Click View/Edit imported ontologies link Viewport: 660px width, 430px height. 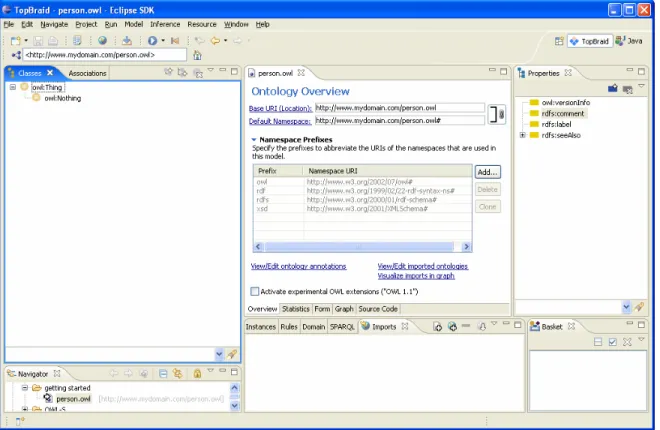click(x=423, y=266)
